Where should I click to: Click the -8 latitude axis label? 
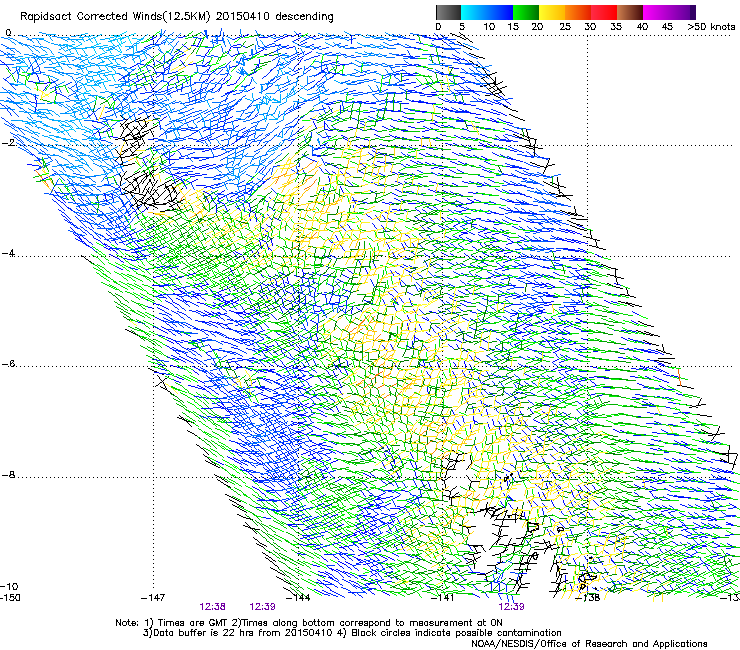tap(8, 474)
